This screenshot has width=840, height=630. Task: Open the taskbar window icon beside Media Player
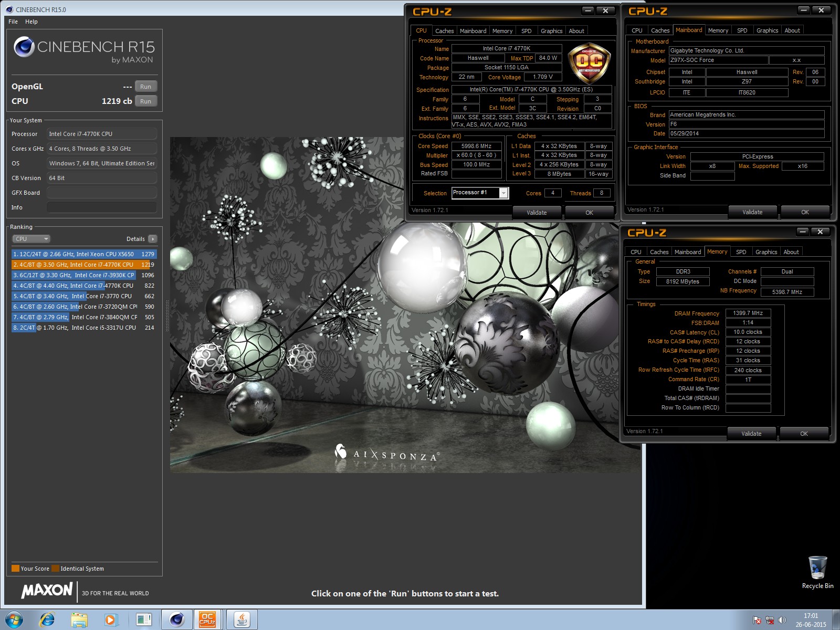(x=143, y=619)
